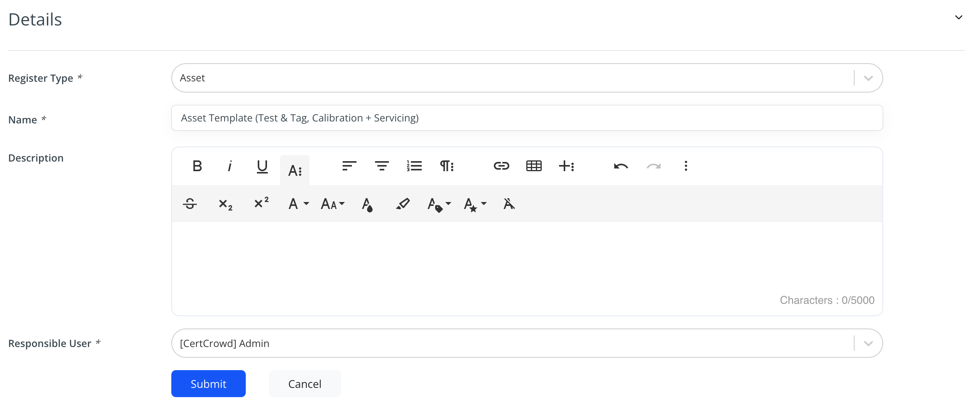Screen dimensions: 980x411
Task: Redo the last edit
Action: [654, 166]
